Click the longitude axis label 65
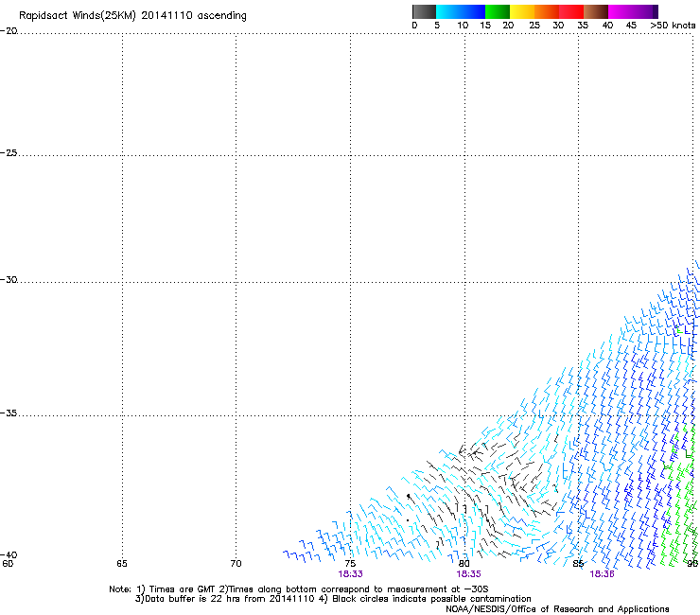Viewport: 700px width, 615px height. click(122, 564)
